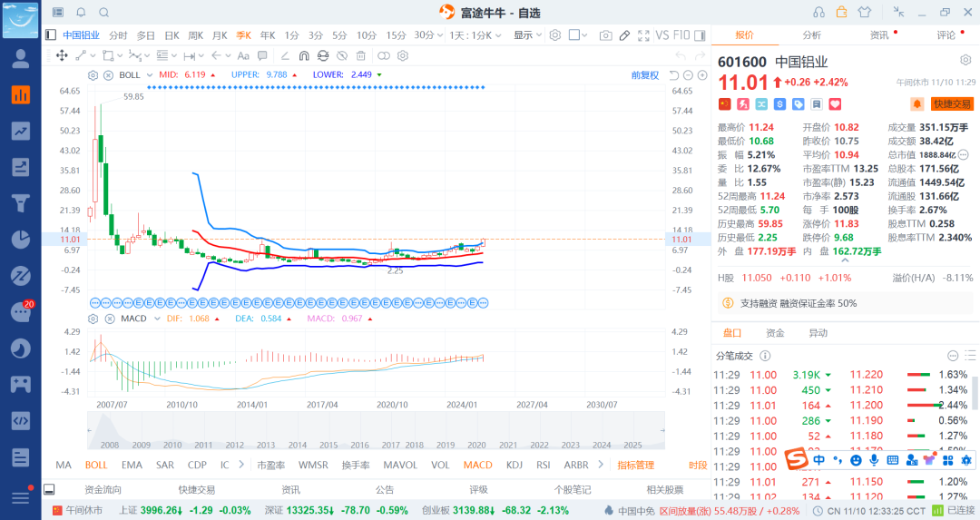Toggle the left watchlist panel
This screenshot has height=520, width=980.
click(x=51, y=35)
